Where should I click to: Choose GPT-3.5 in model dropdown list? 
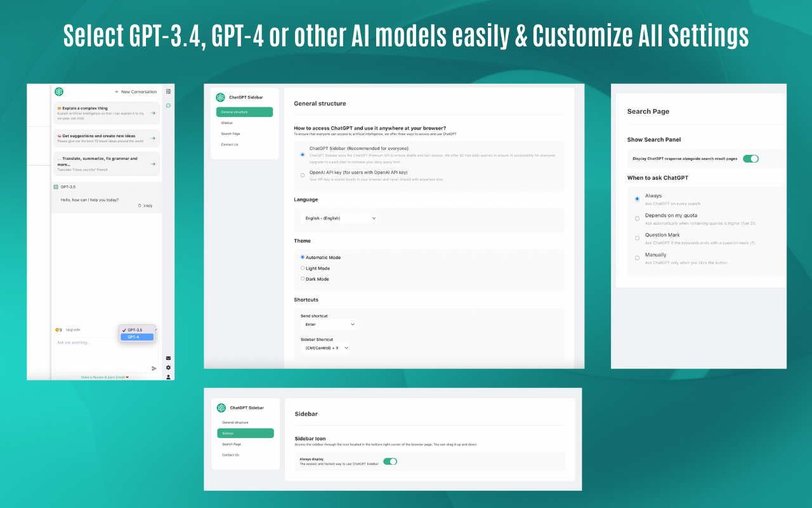(x=137, y=330)
